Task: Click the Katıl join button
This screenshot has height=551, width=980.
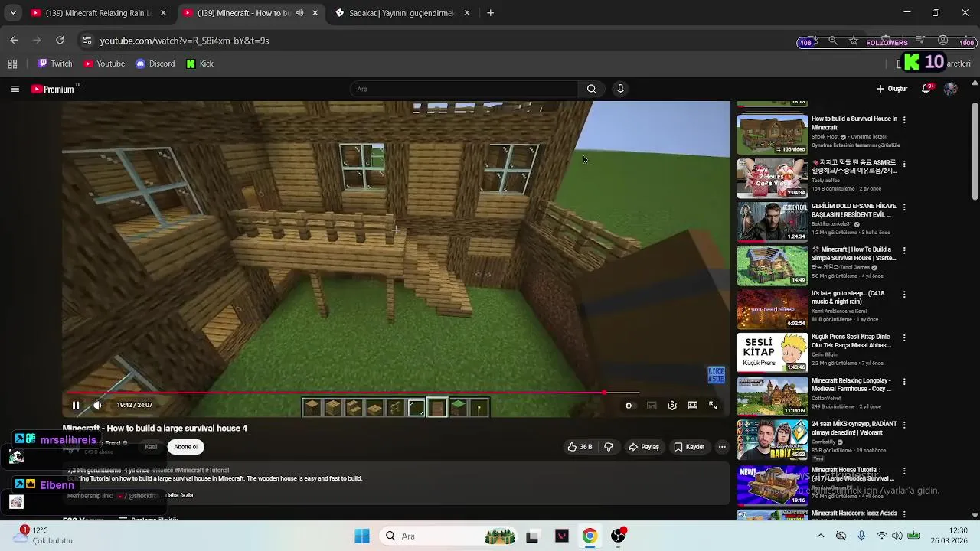Action: (x=151, y=447)
